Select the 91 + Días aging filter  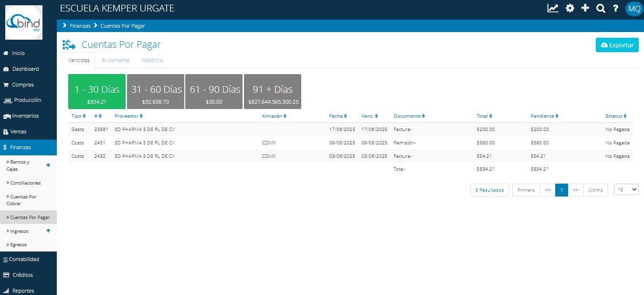pos(273,92)
